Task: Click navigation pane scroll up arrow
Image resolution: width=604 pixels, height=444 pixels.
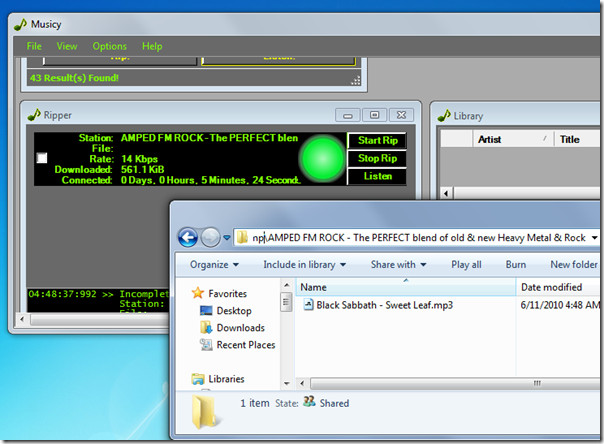Action: (x=286, y=285)
